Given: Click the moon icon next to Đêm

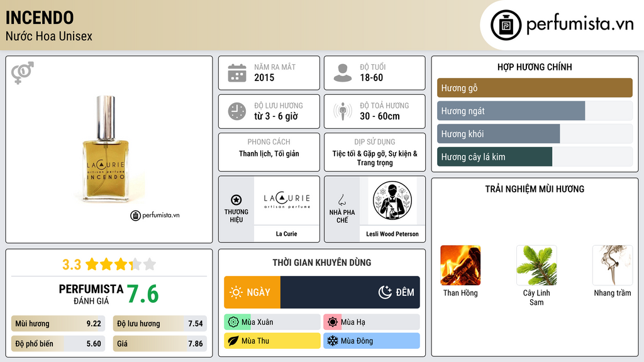Looking at the screenshot, I should click(x=385, y=292).
